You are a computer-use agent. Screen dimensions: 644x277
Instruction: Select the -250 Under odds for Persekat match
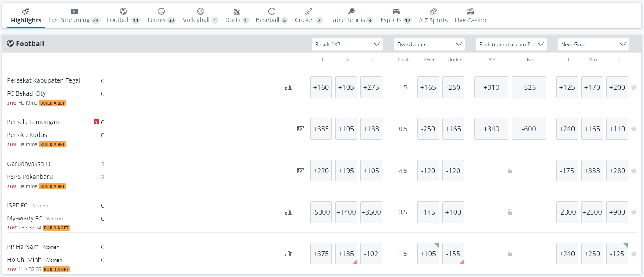pos(453,87)
